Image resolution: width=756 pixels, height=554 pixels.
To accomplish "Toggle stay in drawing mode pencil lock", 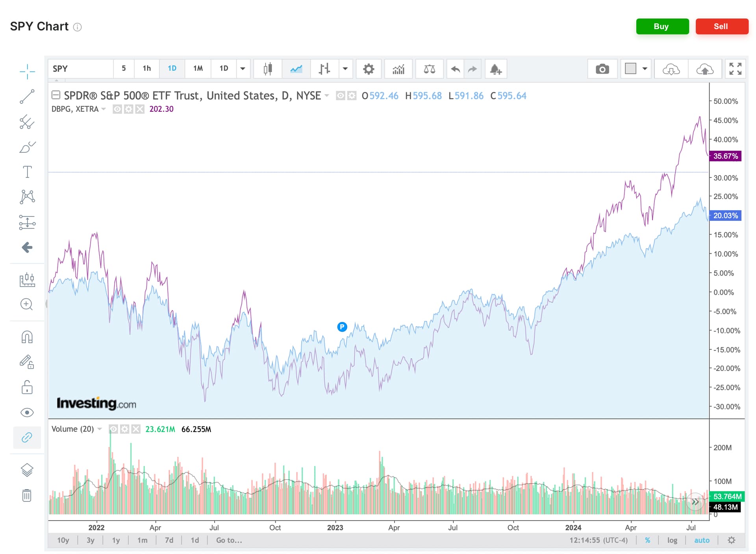I will pyautogui.click(x=27, y=362).
